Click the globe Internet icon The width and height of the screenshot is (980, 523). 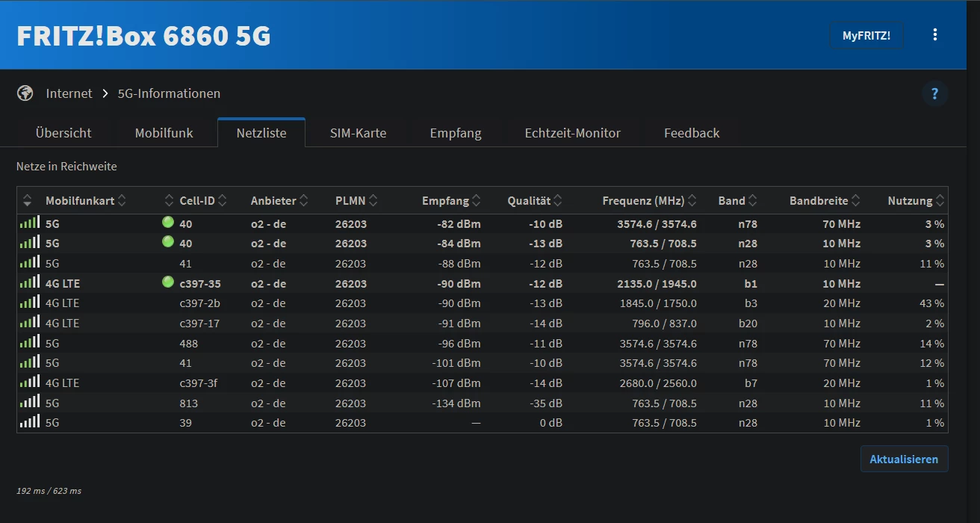(x=25, y=93)
